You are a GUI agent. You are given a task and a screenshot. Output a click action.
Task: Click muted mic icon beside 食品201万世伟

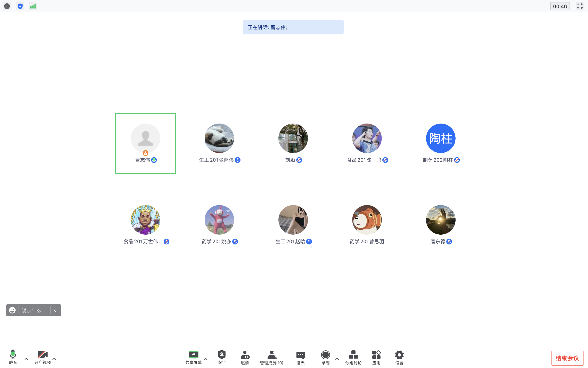pos(166,241)
